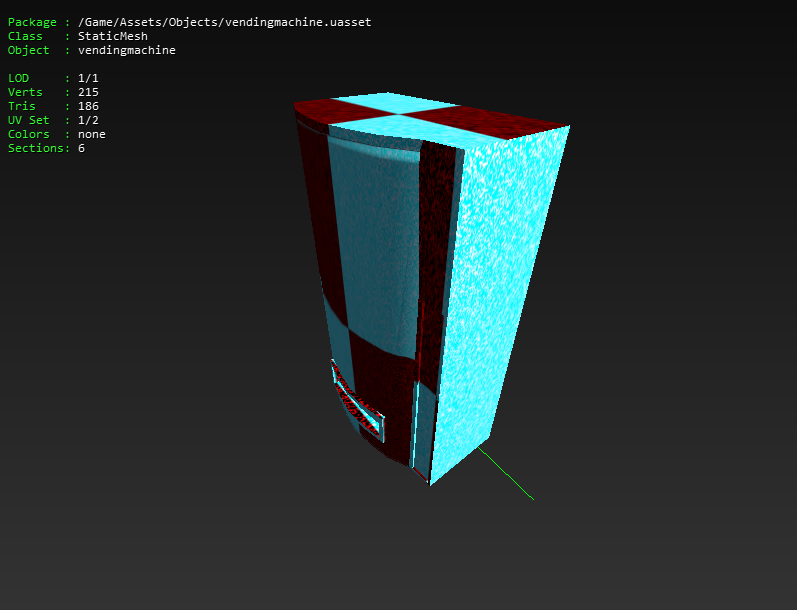Click the green 'Object' label
Image resolution: width=797 pixels, height=610 pixels.
(28, 50)
